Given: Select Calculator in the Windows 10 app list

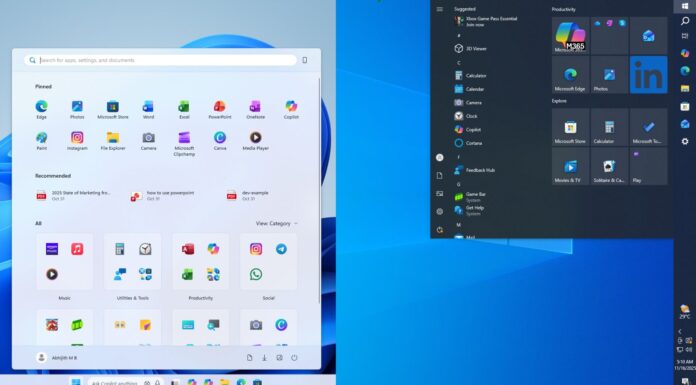Looking at the screenshot, I should point(471,75).
